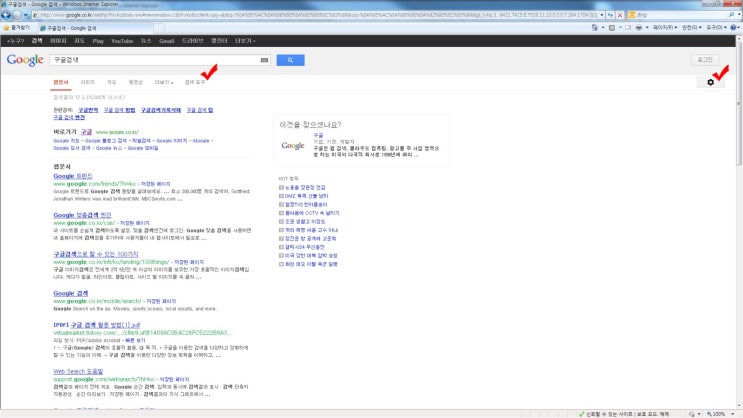
Task: Click the DMZ hot topic item
Action: 306,196
